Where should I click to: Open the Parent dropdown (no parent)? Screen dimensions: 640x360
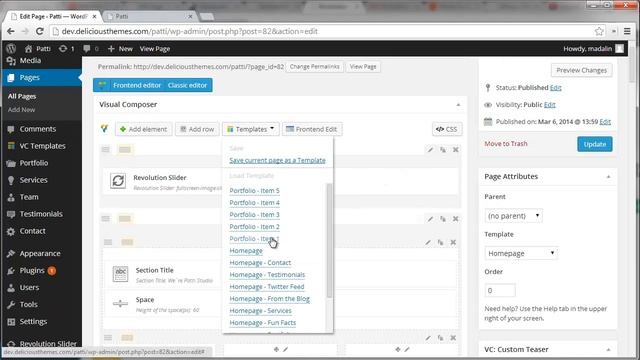point(513,216)
